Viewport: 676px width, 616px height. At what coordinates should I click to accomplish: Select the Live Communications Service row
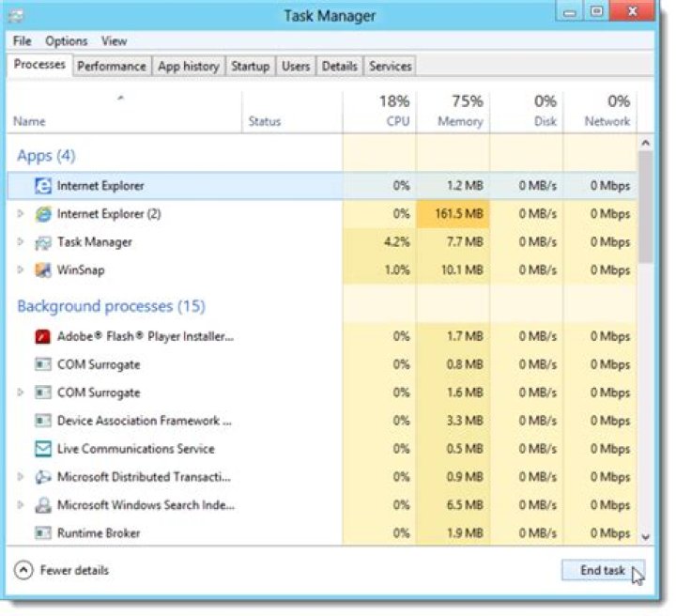pos(322,449)
